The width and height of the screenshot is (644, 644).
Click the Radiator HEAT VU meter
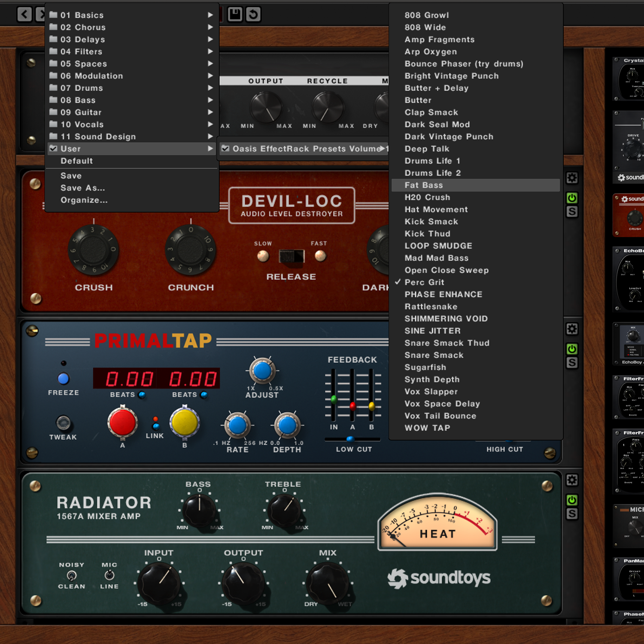[x=437, y=522]
